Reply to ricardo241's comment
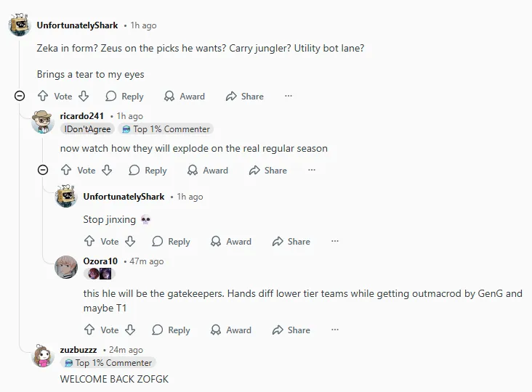Screen dimensions: 532x392 coord(148,170)
